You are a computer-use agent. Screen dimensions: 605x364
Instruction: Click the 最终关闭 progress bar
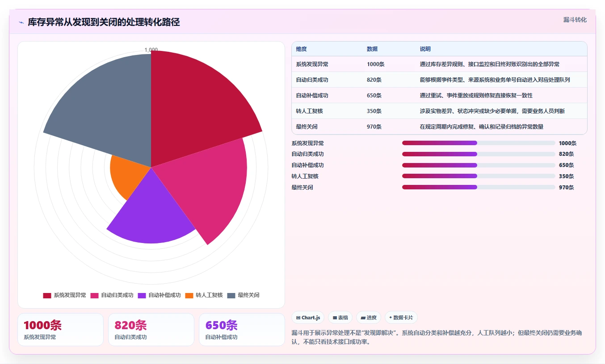click(x=479, y=187)
